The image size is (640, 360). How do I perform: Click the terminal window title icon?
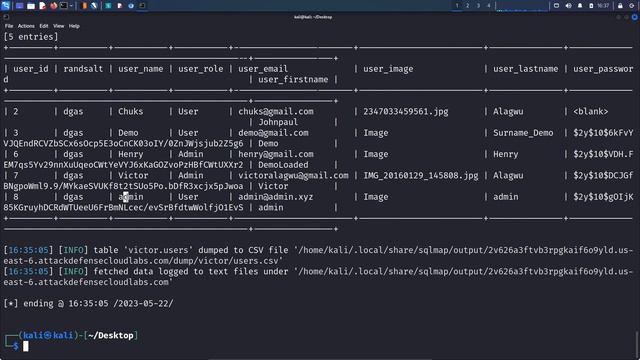(6, 17)
